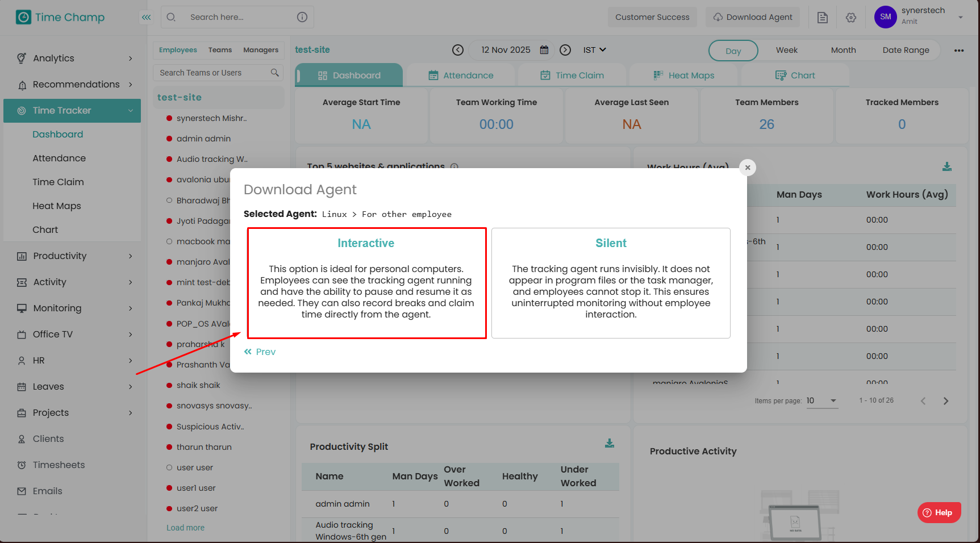The image size is (980, 543).
Task: Open the items per page dropdown
Action: click(822, 401)
